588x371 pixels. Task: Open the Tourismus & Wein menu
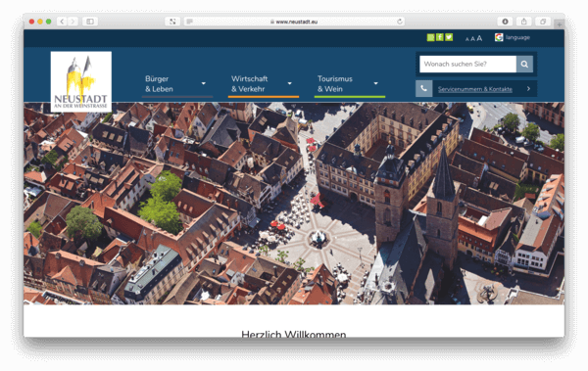click(334, 84)
